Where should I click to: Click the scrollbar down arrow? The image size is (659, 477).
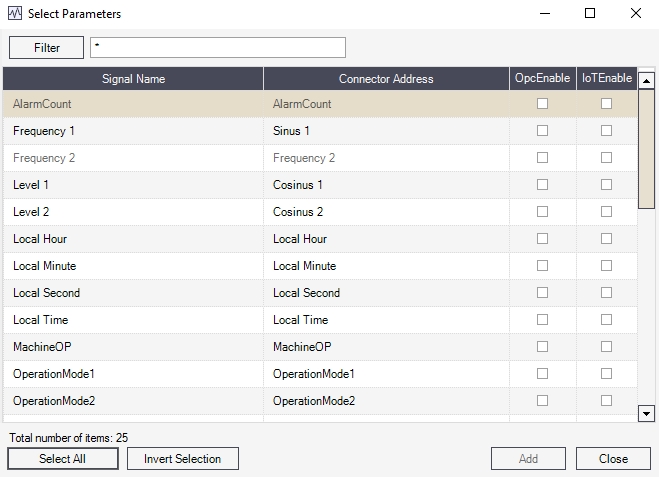(x=646, y=413)
